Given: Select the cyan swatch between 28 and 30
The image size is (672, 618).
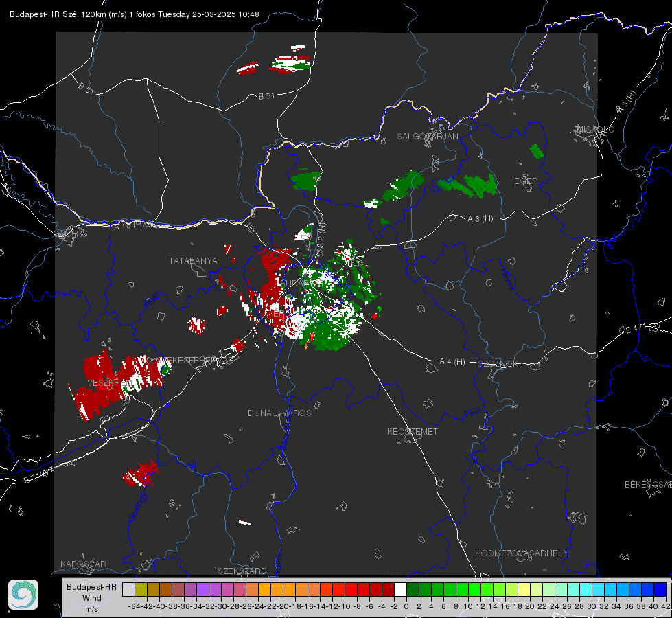Looking at the screenshot, I should coord(586,590).
